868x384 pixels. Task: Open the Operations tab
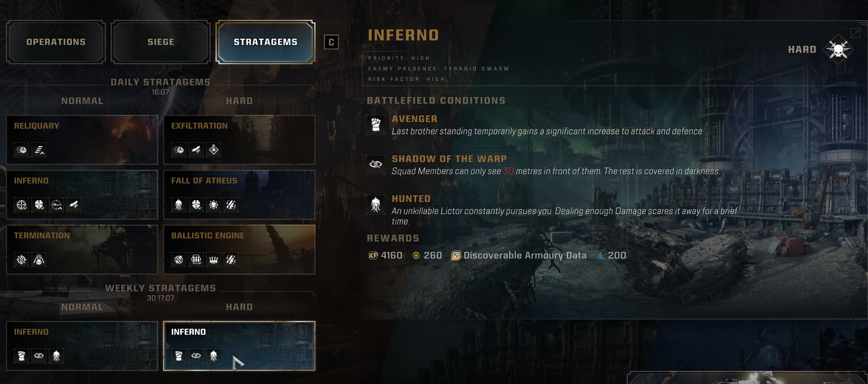(x=56, y=42)
